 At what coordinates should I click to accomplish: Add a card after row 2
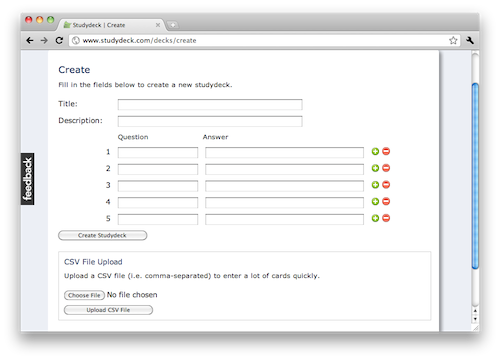(375, 168)
